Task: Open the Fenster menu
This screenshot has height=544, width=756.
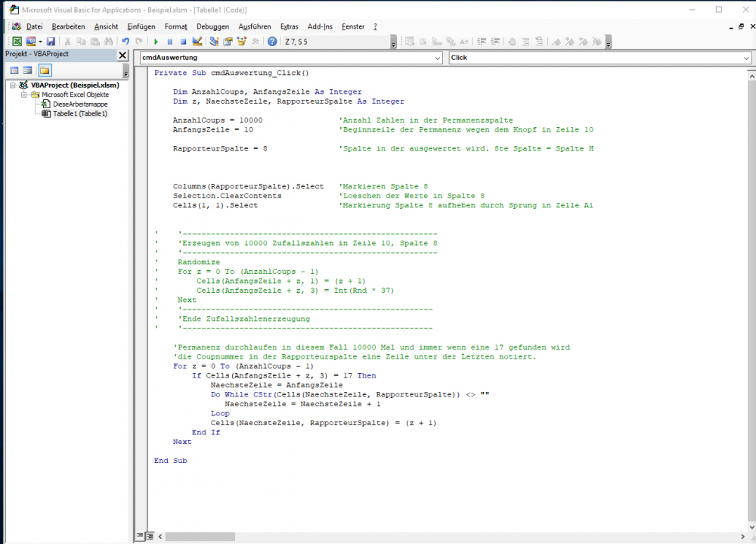Action: (353, 26)
